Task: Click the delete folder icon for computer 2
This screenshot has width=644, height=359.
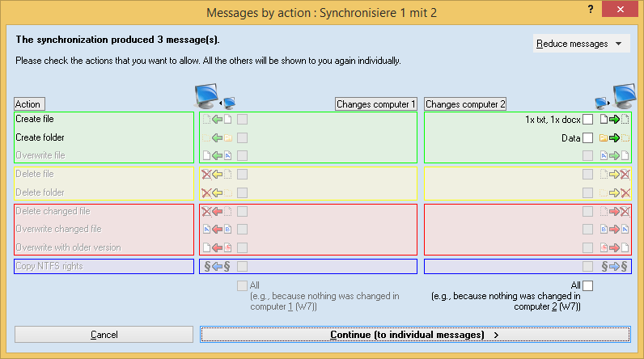Action: click(614, 192)
